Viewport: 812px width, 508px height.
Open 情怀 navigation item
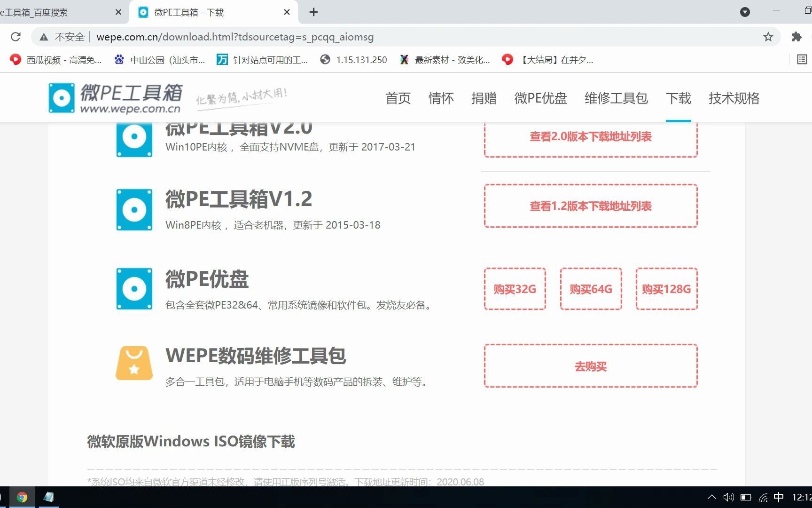coord(441,98)
